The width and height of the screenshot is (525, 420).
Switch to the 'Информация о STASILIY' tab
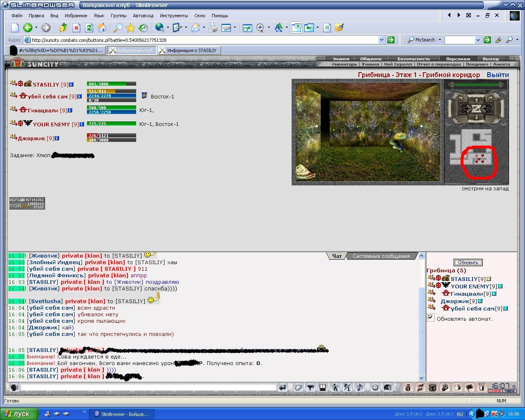(x=189, y=50)
